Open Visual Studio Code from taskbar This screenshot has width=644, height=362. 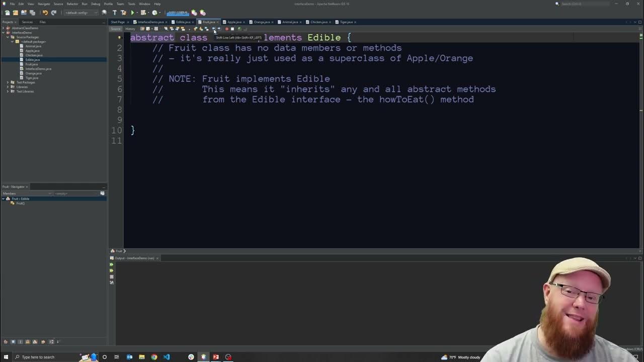(167, 357)
